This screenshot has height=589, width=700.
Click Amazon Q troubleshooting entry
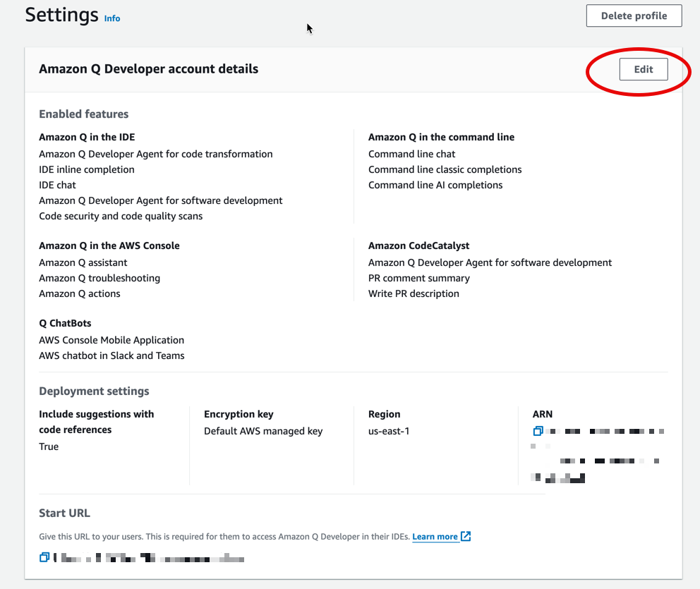pyautogui.click(x=99, y=278)
